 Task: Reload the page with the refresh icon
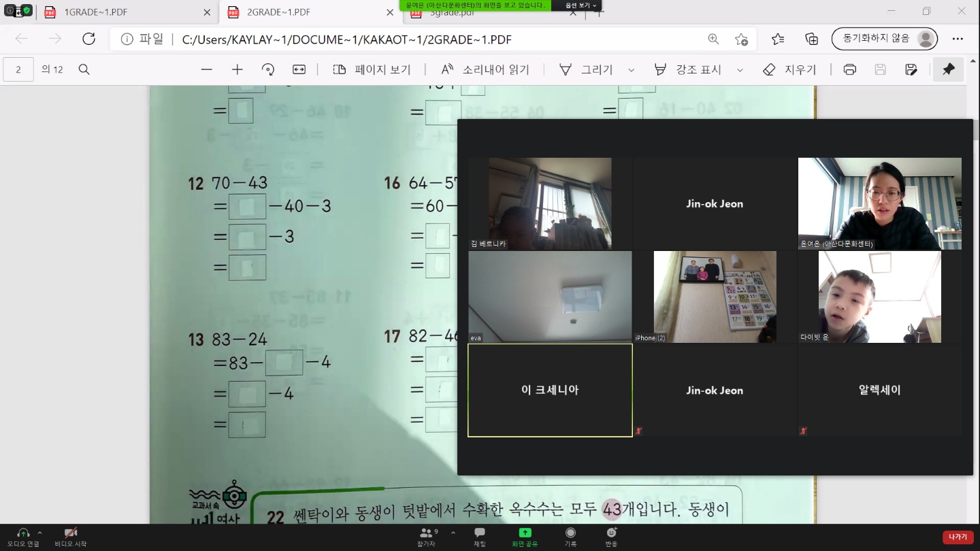pos(88,39)
